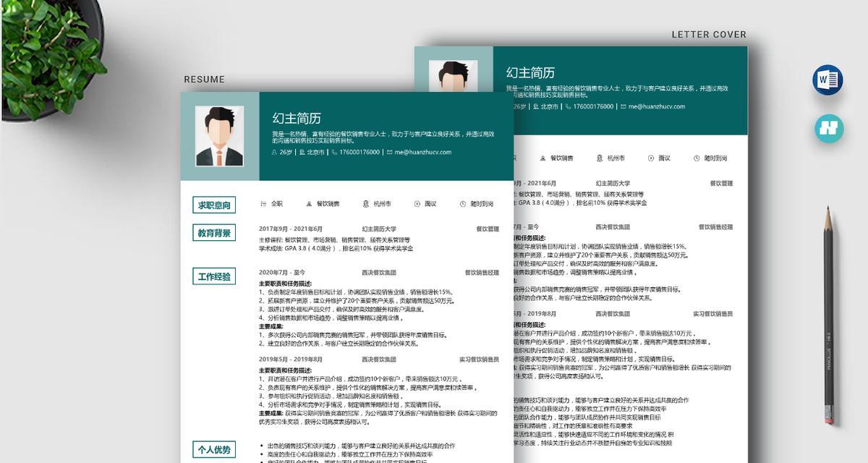The image size is (868, 463).
Task: Click the teal N app icon below Word
Action: coord(827,128)
